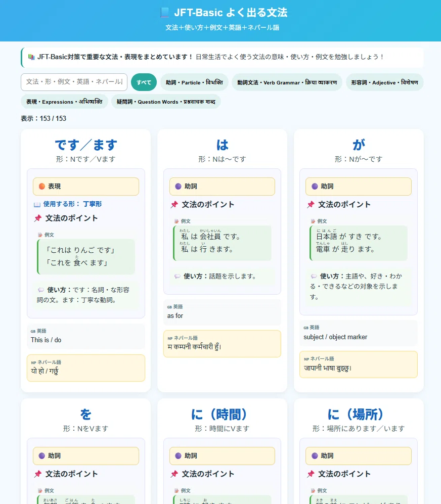The height and width of the screenshot is (504, 441).
Task: Click the 丁寧形 form link text
Action: [93, 204]
